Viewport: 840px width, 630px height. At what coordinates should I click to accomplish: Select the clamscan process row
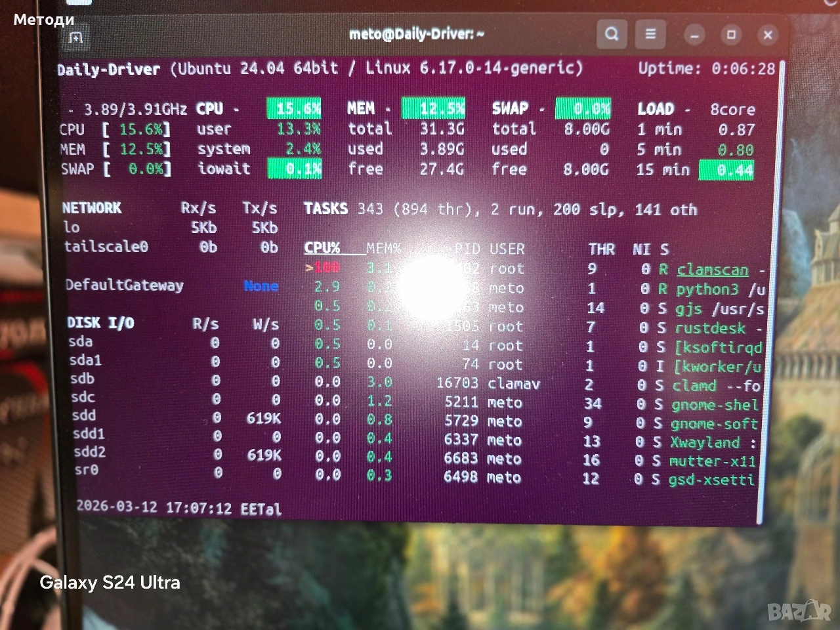tap(712, 270)
